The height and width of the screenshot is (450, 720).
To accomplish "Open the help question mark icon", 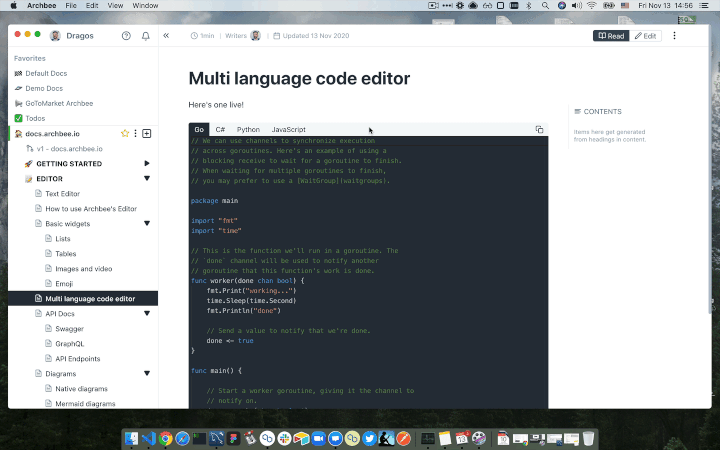I will tap(126, 36).
